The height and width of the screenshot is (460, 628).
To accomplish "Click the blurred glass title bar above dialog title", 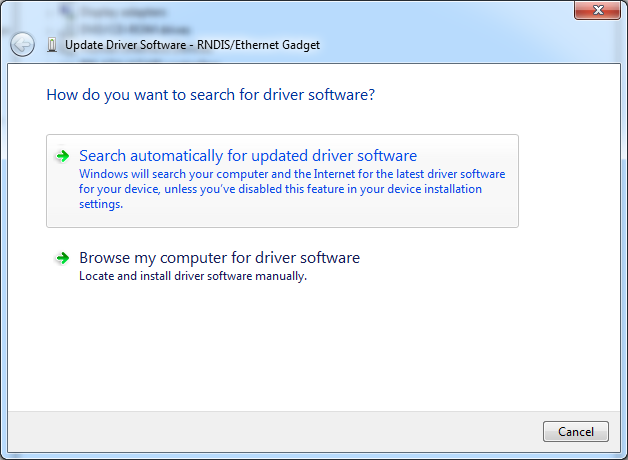I will [x=300, y=12].
